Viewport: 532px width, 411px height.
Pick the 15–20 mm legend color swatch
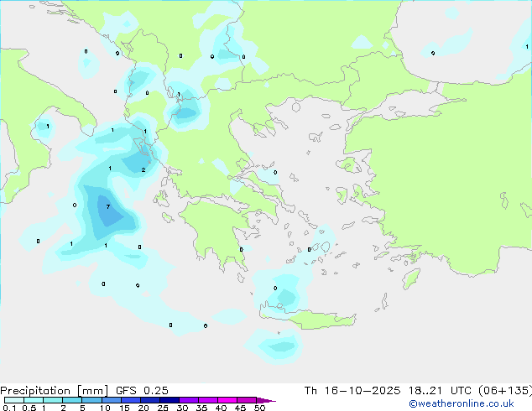click(131, 400)
